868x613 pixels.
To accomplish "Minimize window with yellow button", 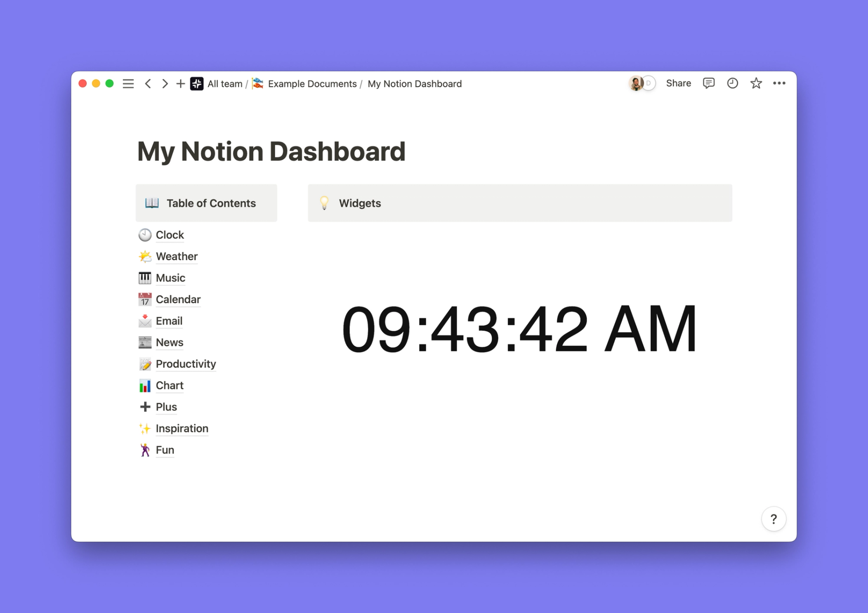I will [x=96, y=83].
